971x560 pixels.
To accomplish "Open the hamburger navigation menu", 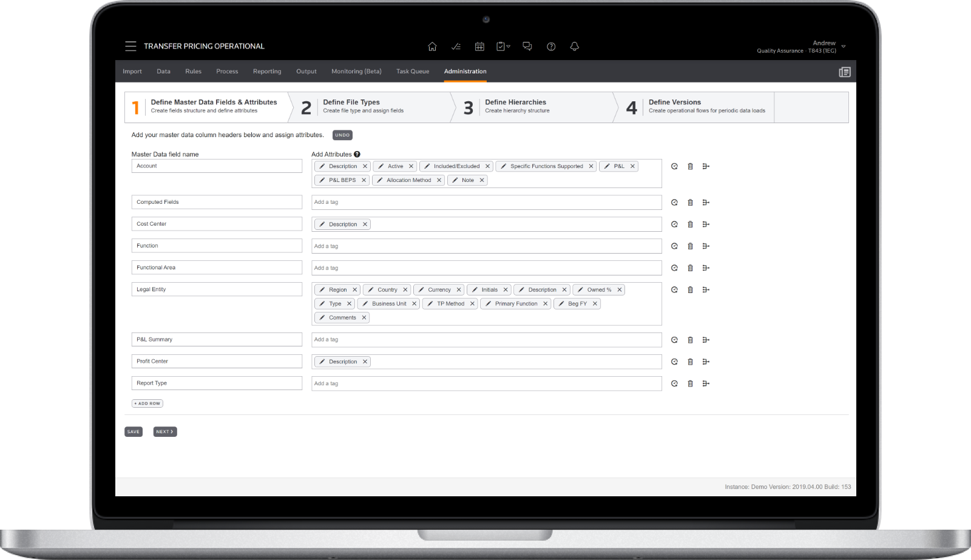I will point(130,46).
